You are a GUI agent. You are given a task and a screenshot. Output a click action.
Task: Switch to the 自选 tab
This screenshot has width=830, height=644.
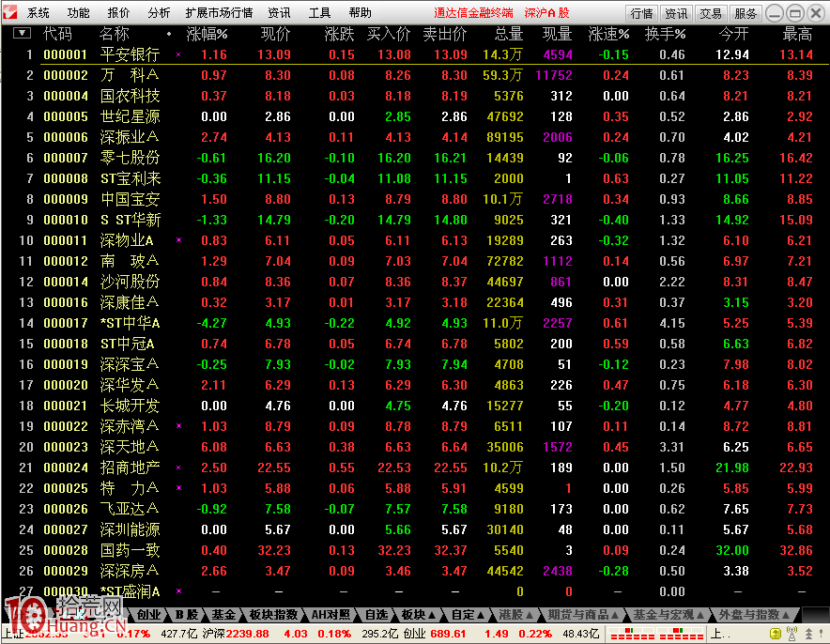click(x=377, y=615)
